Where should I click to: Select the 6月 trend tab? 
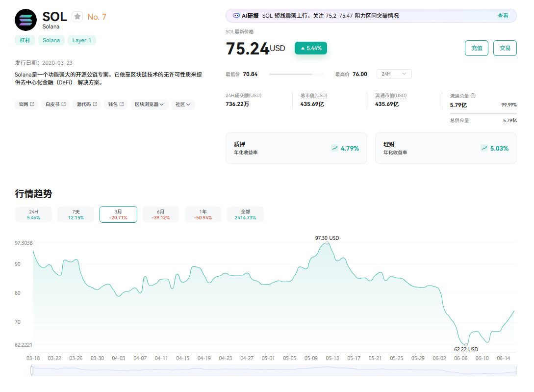click(161, 214)
